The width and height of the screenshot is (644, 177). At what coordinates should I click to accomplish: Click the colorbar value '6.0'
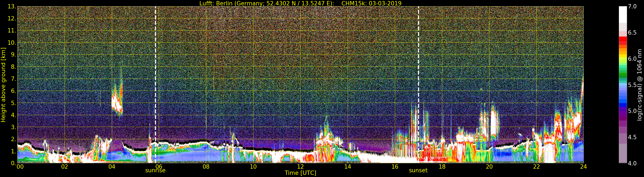pyautogui.click(x=632, y=59)
